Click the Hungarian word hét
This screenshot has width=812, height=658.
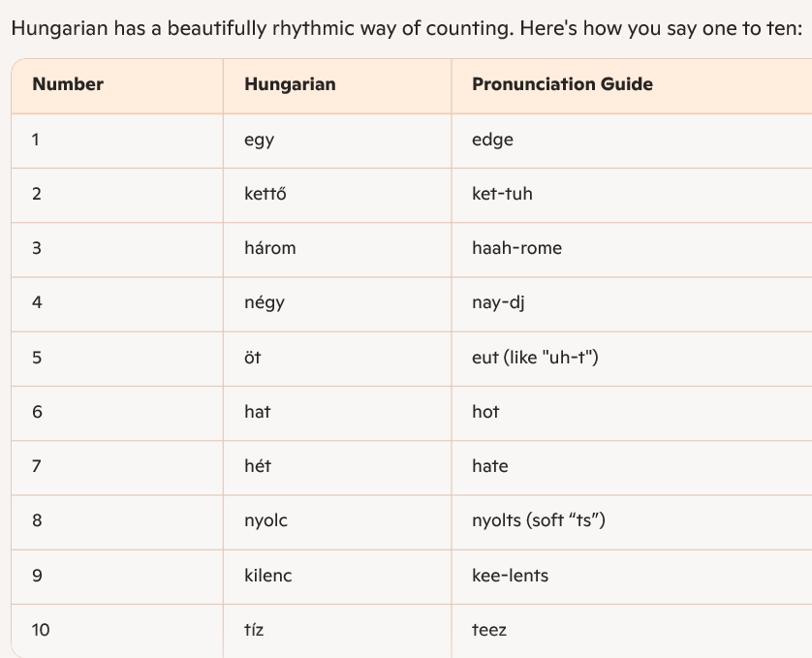tap(258, 466)
